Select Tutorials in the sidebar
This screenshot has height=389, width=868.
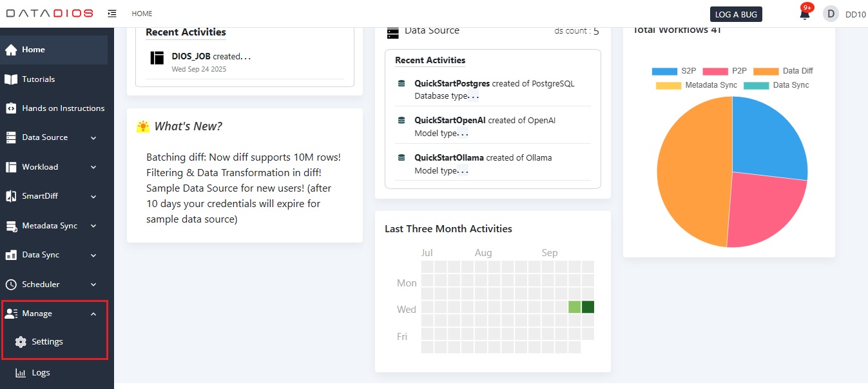coord(10,79)
